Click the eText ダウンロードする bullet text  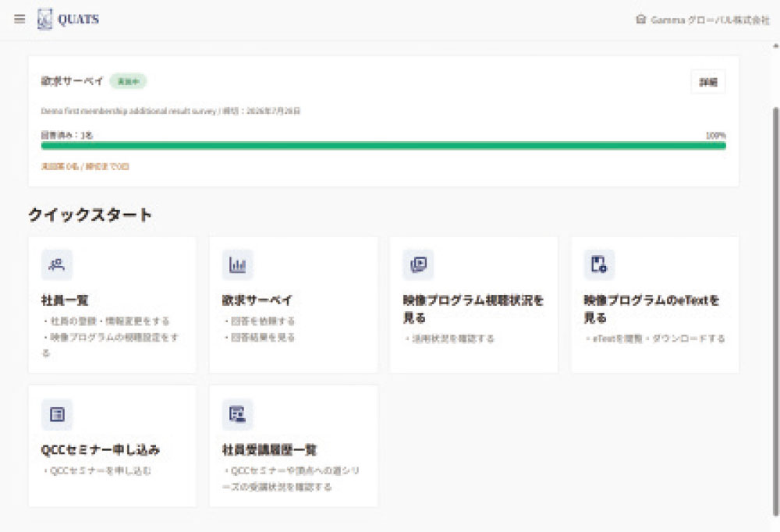pos(654,339)
